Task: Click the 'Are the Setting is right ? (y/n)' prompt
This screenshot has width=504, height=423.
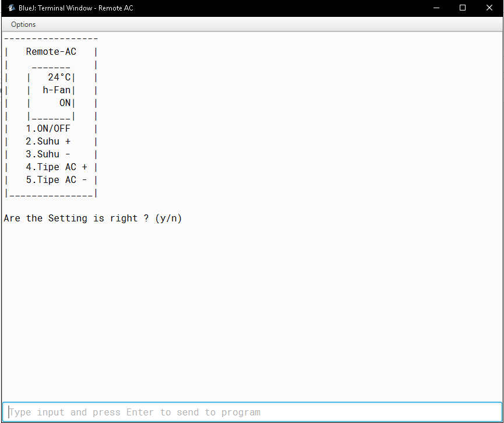Action: coord(93,218)
